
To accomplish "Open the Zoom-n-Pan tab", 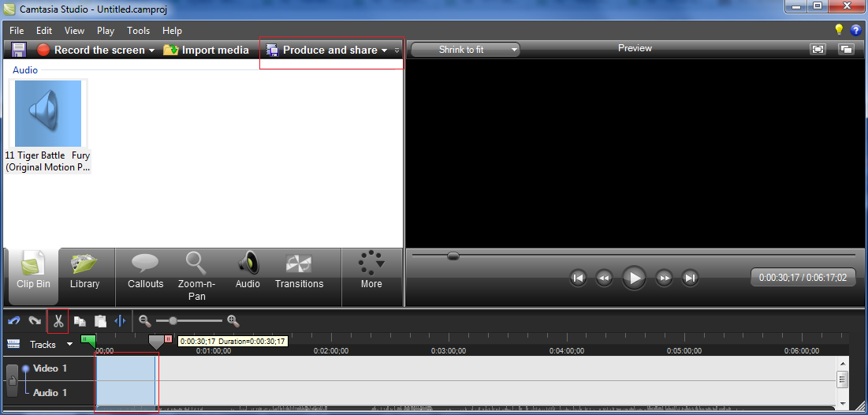I will (196, 277).
